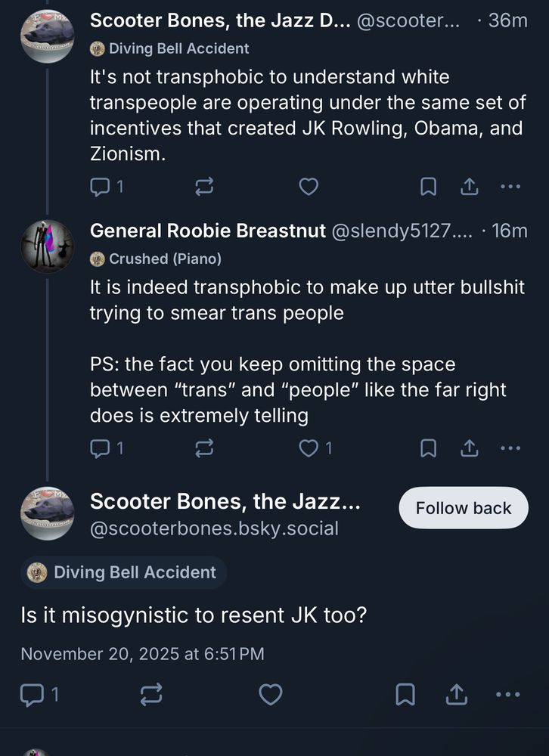549x756 pixels.
Task: Bookmark Scooter Bones' first post
Action: tap(428, 187)
